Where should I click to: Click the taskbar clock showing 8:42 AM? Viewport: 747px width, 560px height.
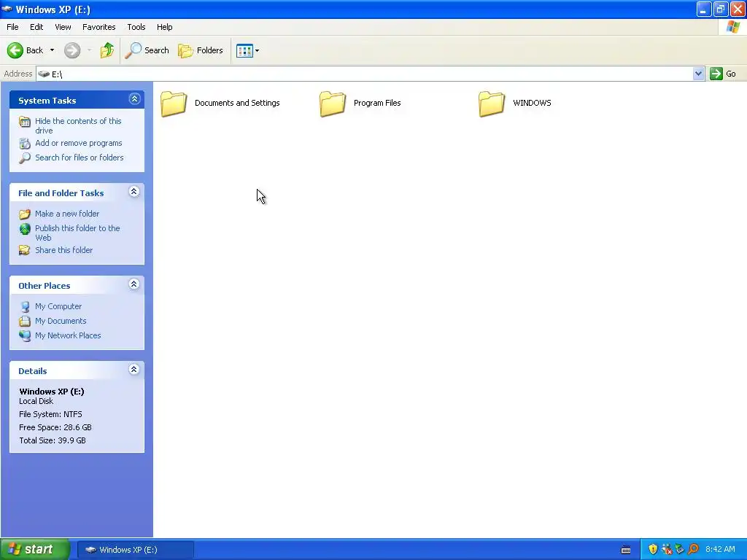coord(720,550)
